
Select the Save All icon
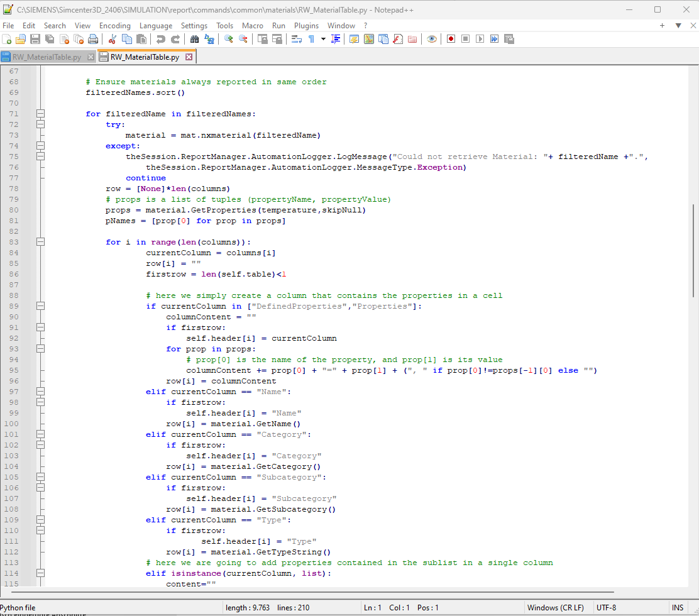pyautogui.click(x=50, y=39)
